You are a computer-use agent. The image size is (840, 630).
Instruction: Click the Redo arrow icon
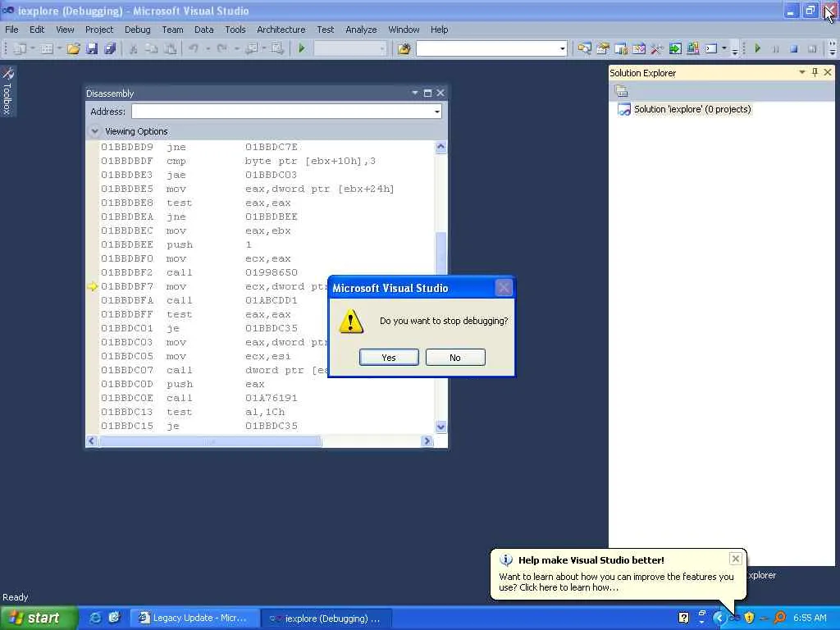coord(221,48)
